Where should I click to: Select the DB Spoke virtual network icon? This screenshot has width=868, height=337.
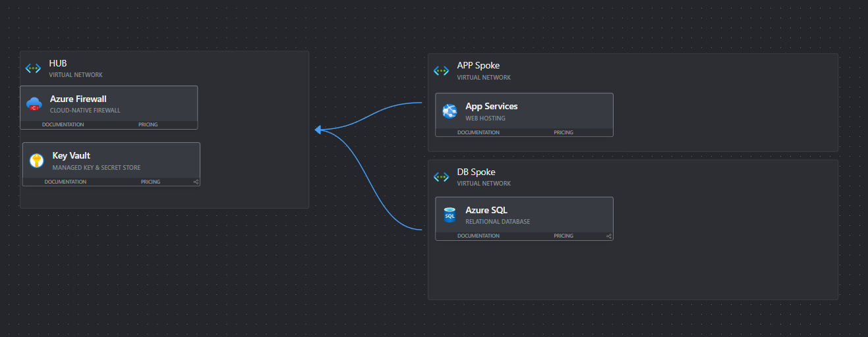[x=441, y=177]
